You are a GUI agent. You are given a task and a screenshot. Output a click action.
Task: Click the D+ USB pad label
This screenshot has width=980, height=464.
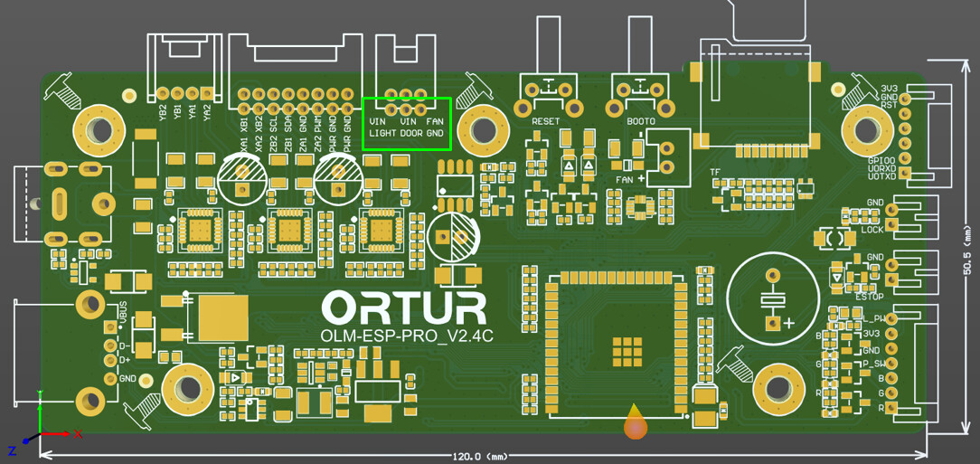coord(125,360)
